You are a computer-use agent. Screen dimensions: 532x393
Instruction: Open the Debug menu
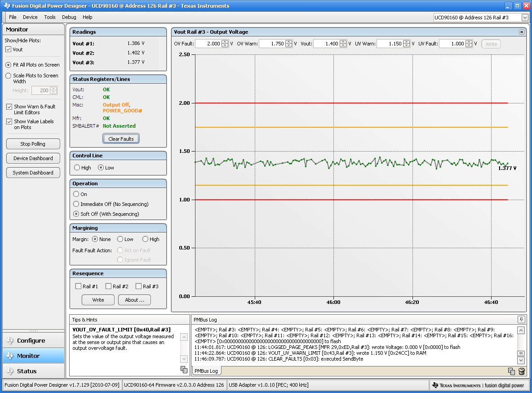(69, 17)
